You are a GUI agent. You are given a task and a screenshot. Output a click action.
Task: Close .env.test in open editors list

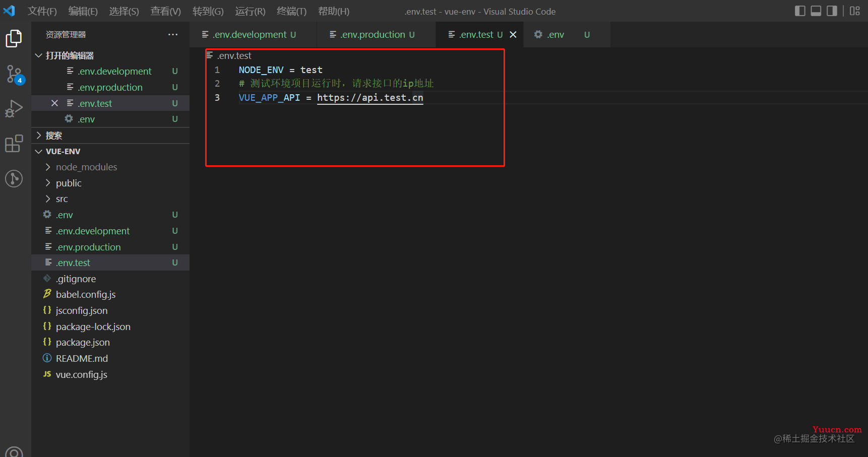54,103
